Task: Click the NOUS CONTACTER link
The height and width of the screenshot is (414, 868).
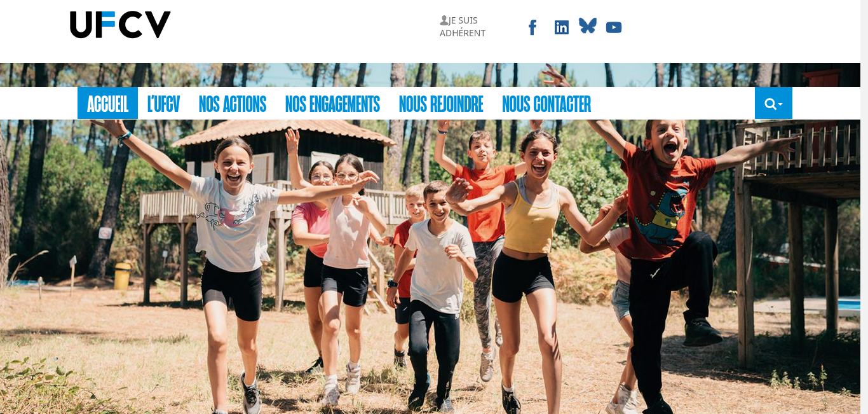Action: click(546, 104)
